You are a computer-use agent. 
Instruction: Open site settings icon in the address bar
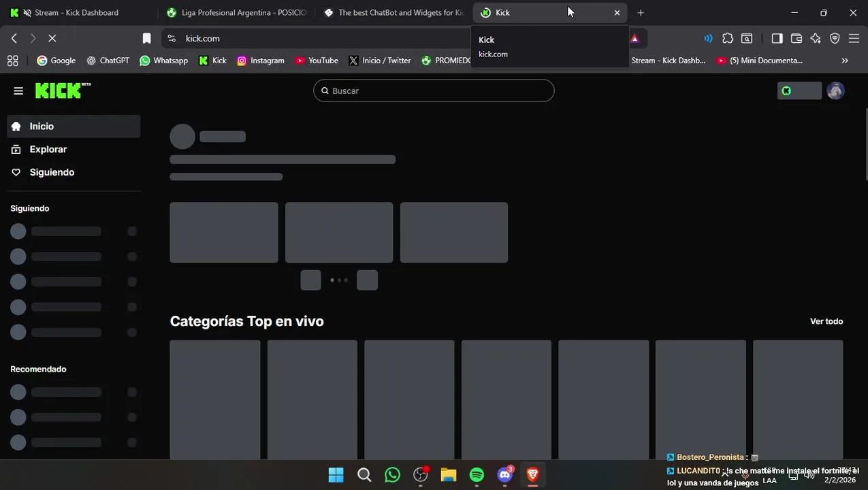(172, 38)
